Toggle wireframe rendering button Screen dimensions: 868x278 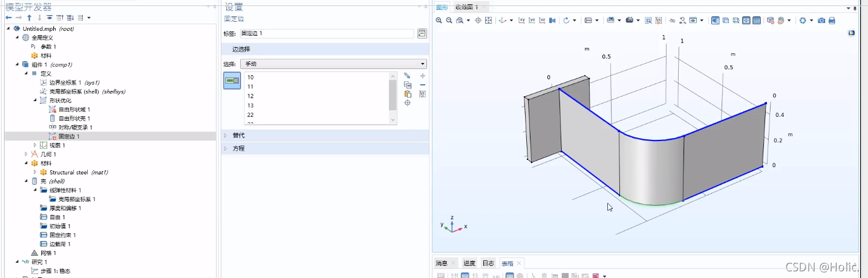(x=736, y=20)
